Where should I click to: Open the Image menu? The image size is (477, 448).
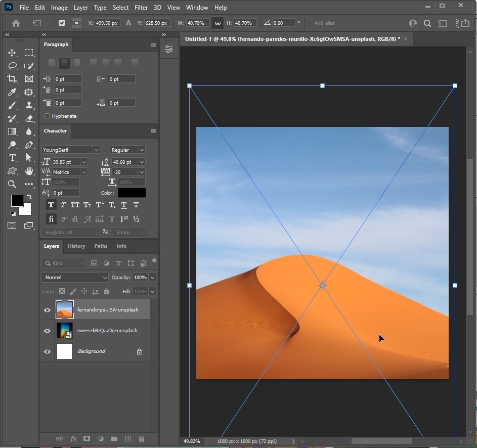click(59, 7)
